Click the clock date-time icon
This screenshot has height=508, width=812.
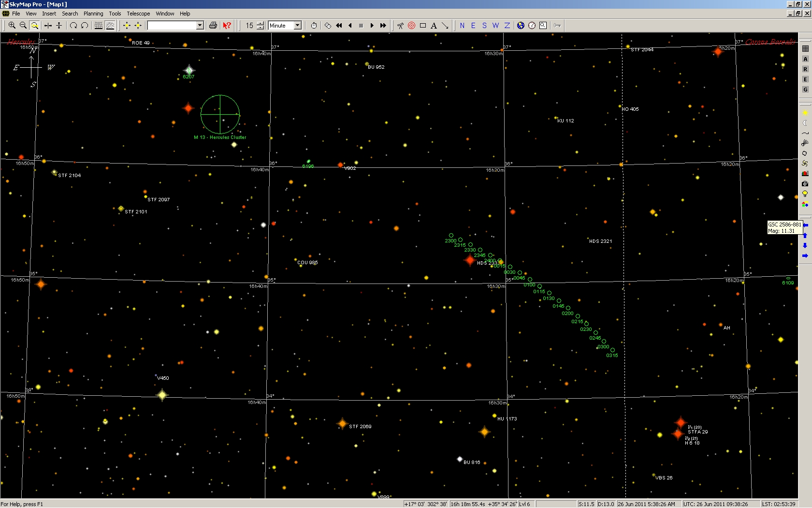[532, 26]
